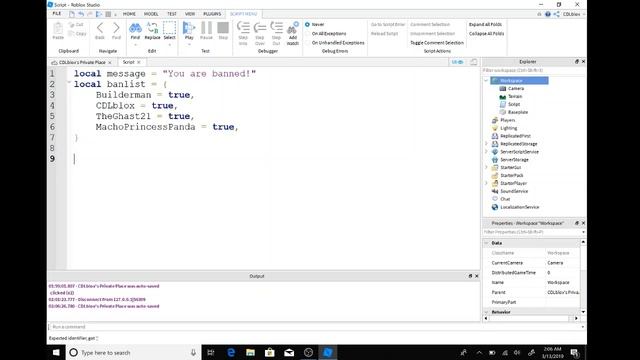The height and width of the screenshot is (360, 640).
Task: Click Step Into in Debugger group
Action: (x=243, y=33)
